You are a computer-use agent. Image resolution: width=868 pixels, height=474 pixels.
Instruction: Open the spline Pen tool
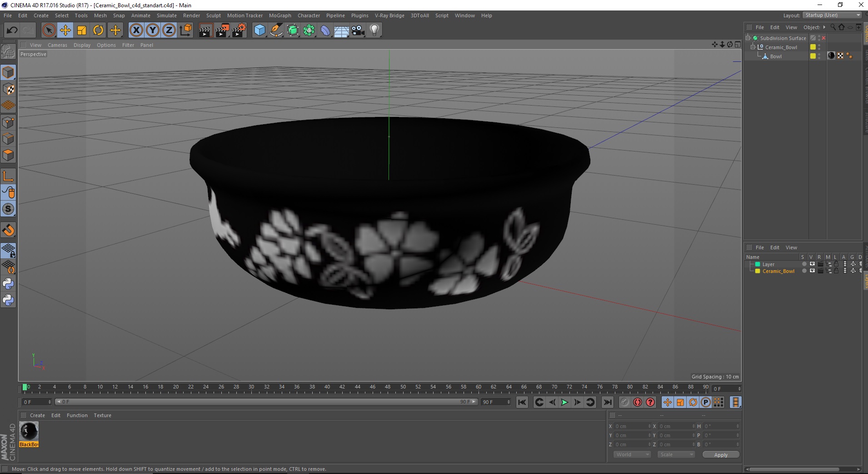276,30
